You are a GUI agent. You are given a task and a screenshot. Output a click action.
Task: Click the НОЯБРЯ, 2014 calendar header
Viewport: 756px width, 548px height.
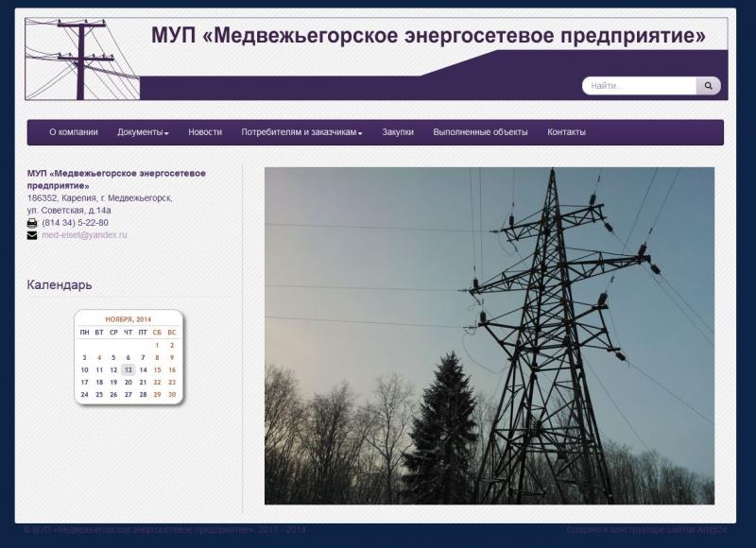[128, 319]
